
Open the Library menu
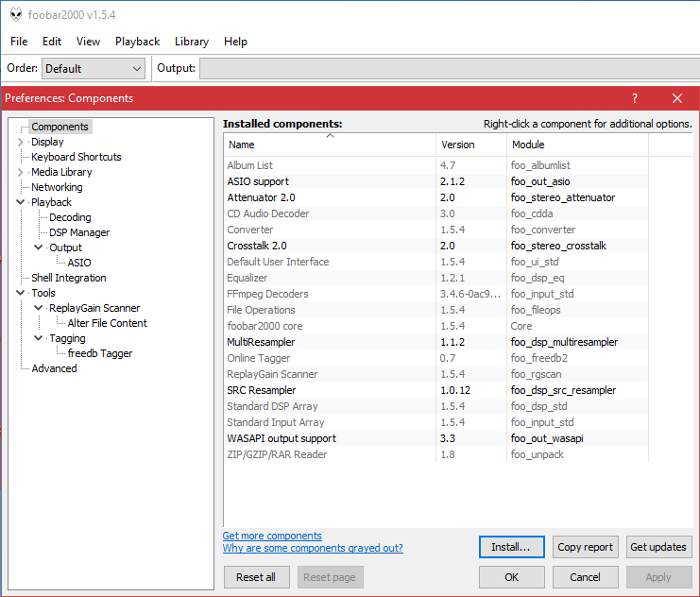192,42
